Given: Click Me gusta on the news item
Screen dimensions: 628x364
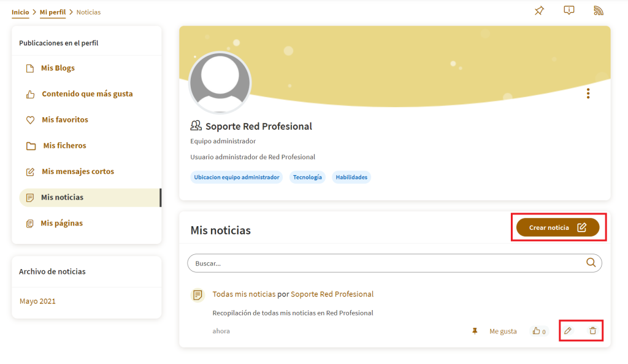Looking at the screenshot, I should (503, 331).
